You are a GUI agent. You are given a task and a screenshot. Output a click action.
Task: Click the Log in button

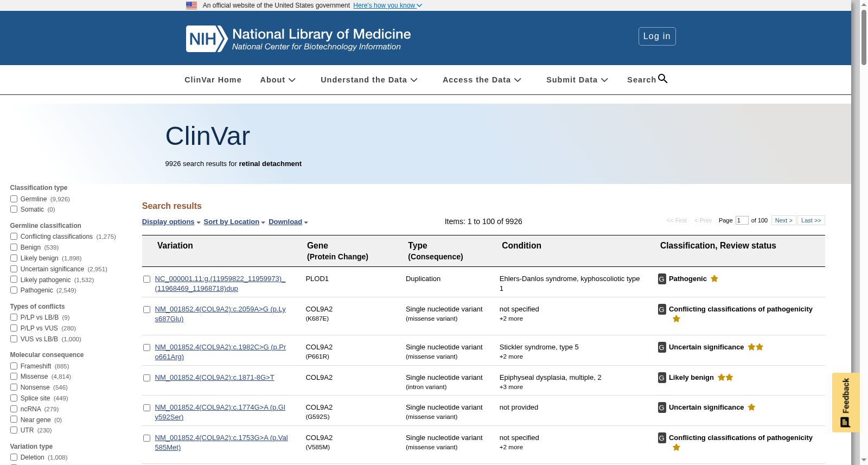click(657, 36)
